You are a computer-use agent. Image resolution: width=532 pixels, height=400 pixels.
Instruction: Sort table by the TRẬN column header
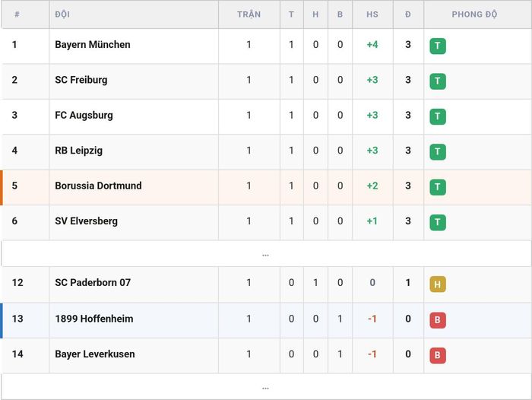[x=249, y=14]
